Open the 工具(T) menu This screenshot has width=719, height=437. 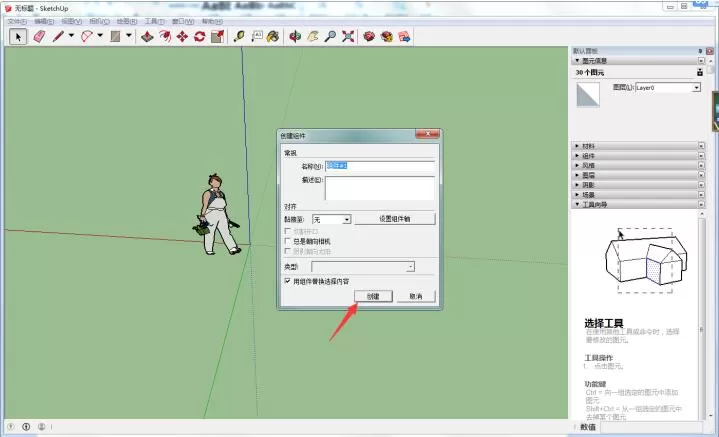click(154, 22)
